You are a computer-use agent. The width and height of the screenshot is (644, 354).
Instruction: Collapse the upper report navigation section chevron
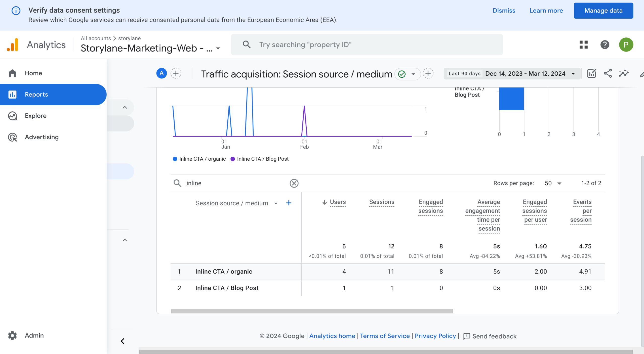pos(125,108)
